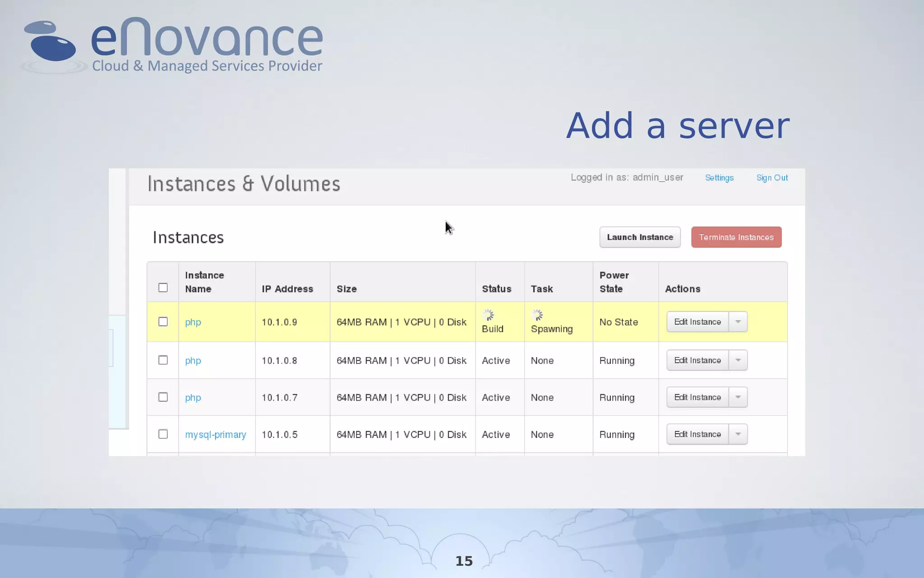Expand actions dropdown for php 10.1.0.9
The image size is (924, 578).
tap(738, 322)
